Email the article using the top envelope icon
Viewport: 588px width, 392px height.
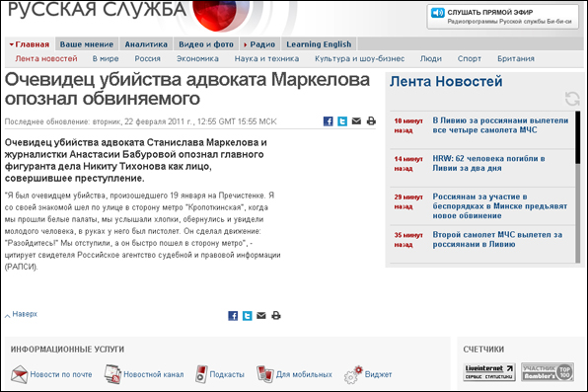coord(356,120)
